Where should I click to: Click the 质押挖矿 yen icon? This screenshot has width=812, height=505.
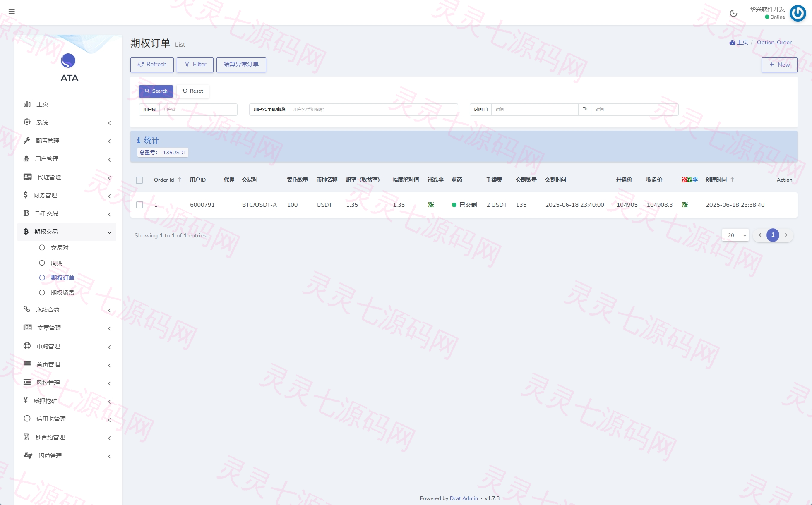point(26,400)
